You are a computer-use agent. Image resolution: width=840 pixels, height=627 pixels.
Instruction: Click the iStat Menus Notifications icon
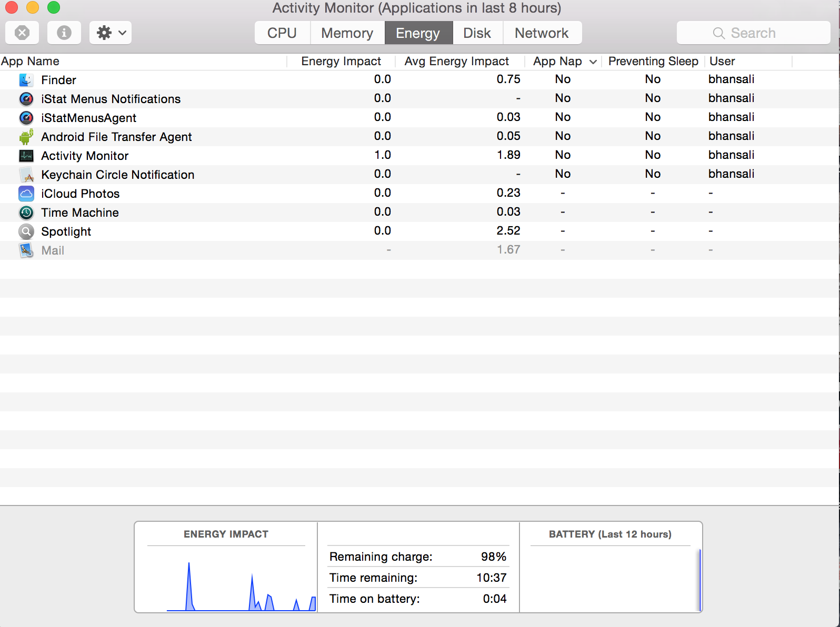[x=26, y=99]
